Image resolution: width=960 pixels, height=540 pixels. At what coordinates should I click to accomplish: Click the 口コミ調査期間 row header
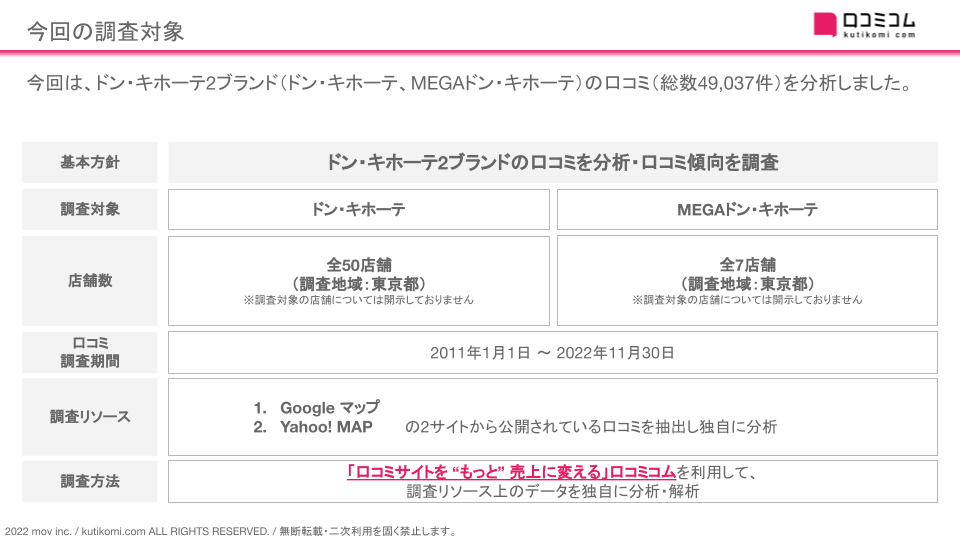click(x=90, y=352)
